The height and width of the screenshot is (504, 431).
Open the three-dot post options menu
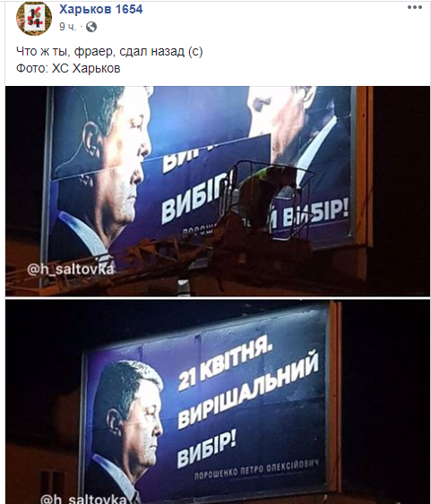[415, 7]
